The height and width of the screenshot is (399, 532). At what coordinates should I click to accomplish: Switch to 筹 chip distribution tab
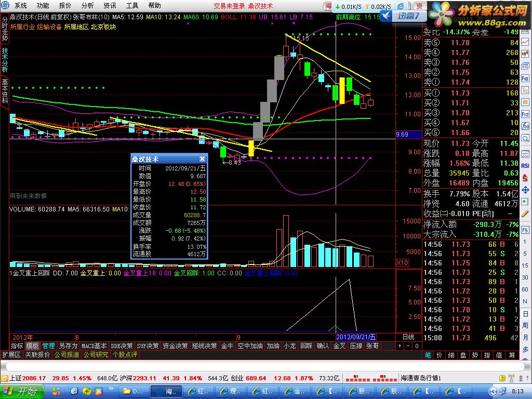512,355
